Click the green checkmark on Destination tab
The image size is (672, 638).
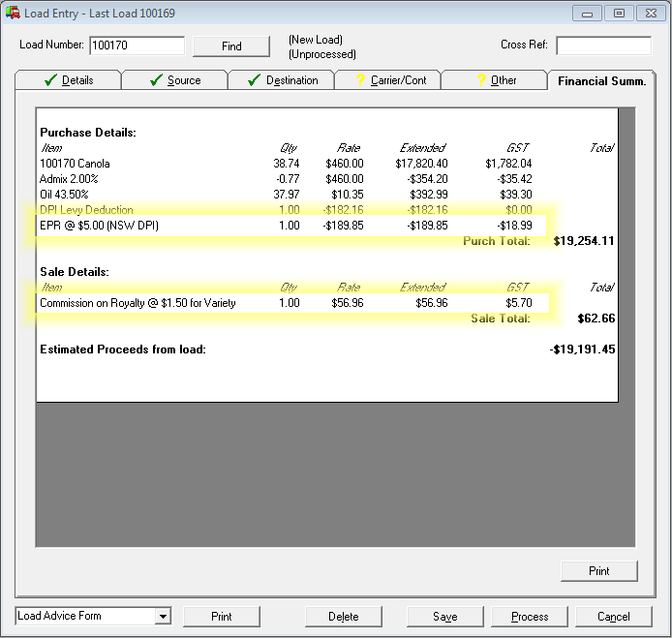255,80
